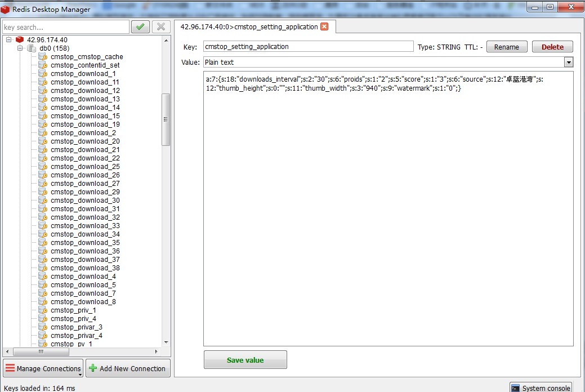
Task: Clear key search with gray X
Action: [x=161, y=27]
